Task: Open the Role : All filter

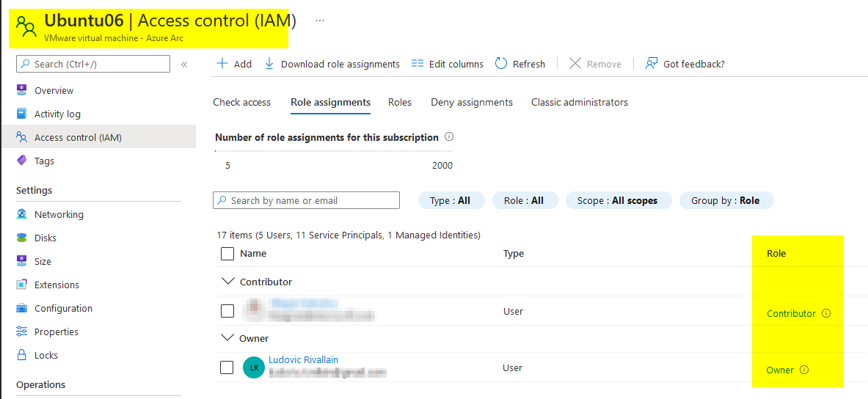Action: click(x=525, y=200)
